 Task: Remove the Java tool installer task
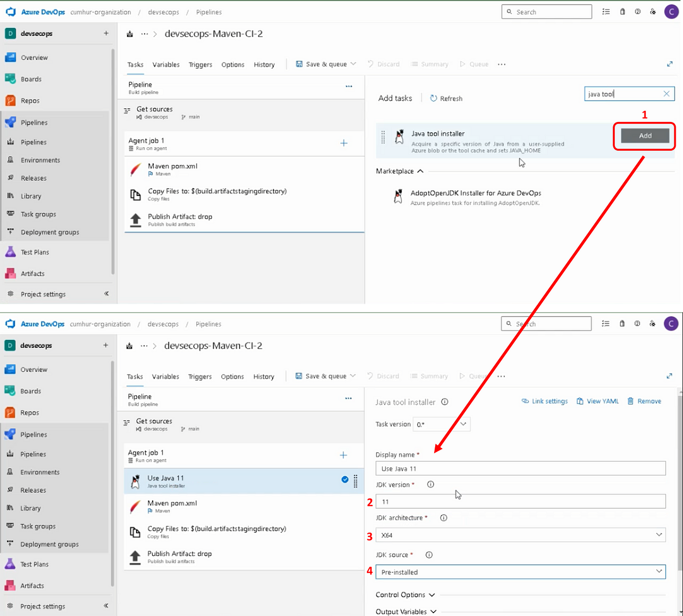[x=644, y=401]
